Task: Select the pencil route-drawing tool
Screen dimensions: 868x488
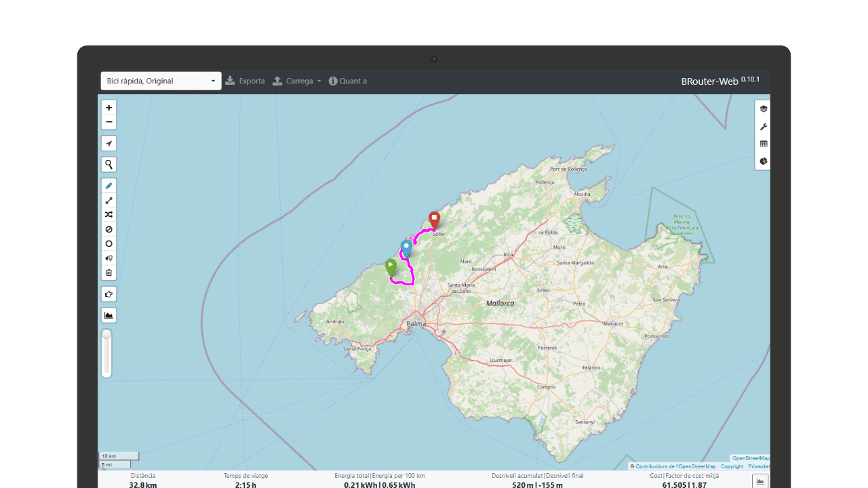Action: (x=108, y=185)
